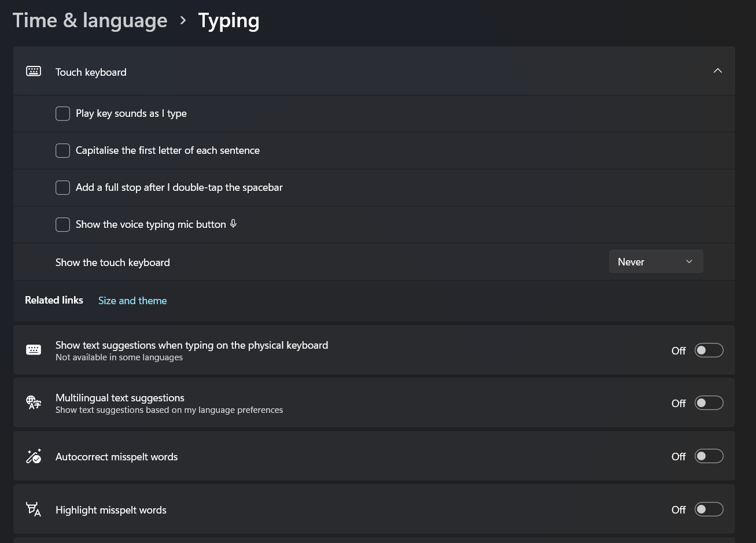This screenshot has width=756, height=543.
Task: Check Capitalise the first letter of each sentence
Action: pos(62,150)
